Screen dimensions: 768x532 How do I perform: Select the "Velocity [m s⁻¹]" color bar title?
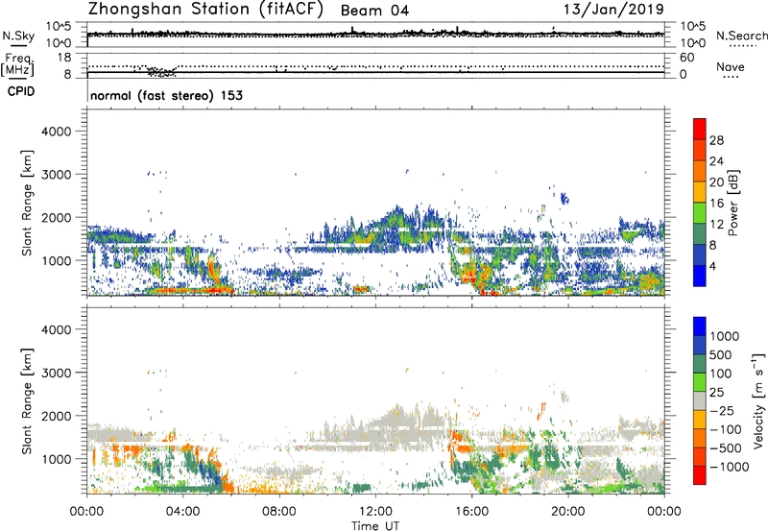point(758,400)
